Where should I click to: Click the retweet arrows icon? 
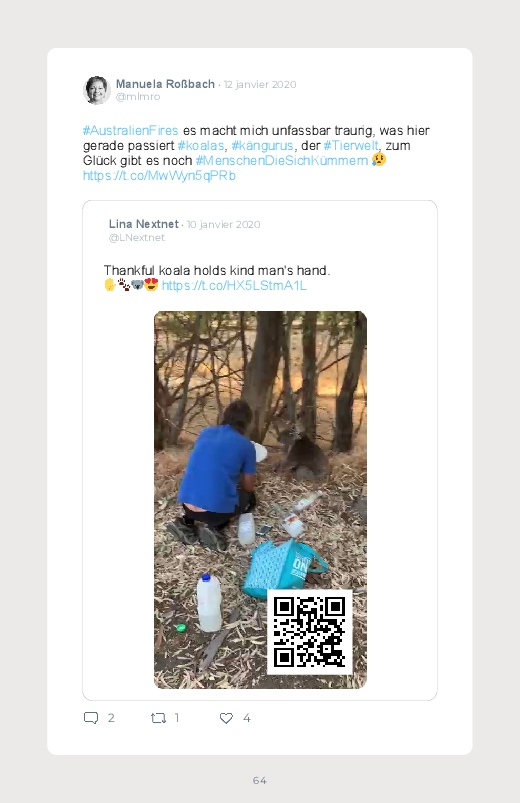click(158, 718)
